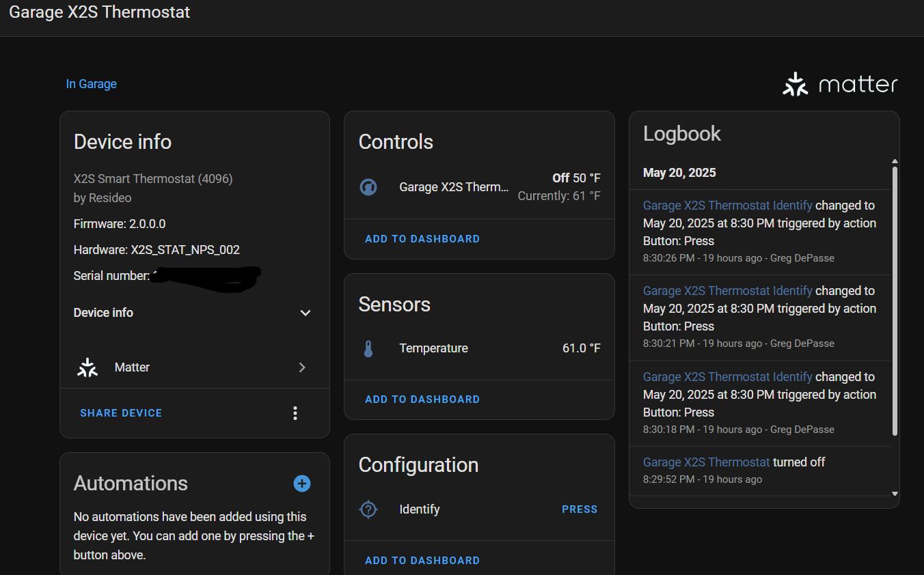Click the thermometer icon beside Temperature
Viewport: 924px width, 575px height.
[x=368, y=349]
